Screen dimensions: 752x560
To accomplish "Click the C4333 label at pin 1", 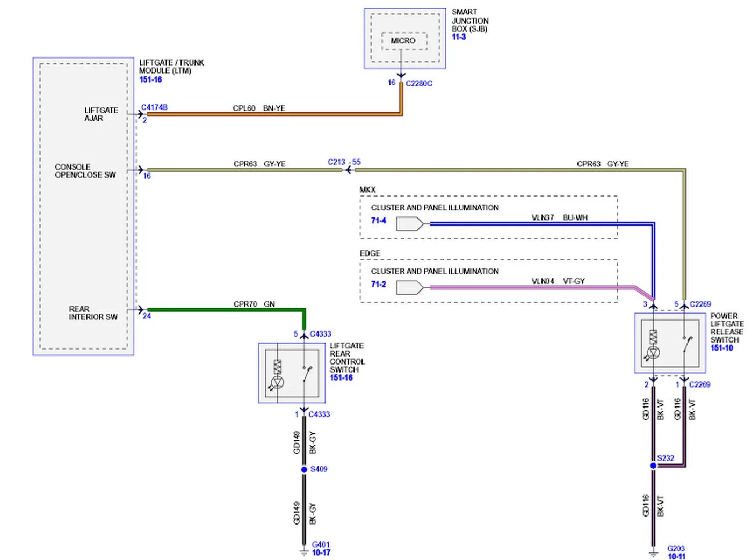I will coord(319,414).
